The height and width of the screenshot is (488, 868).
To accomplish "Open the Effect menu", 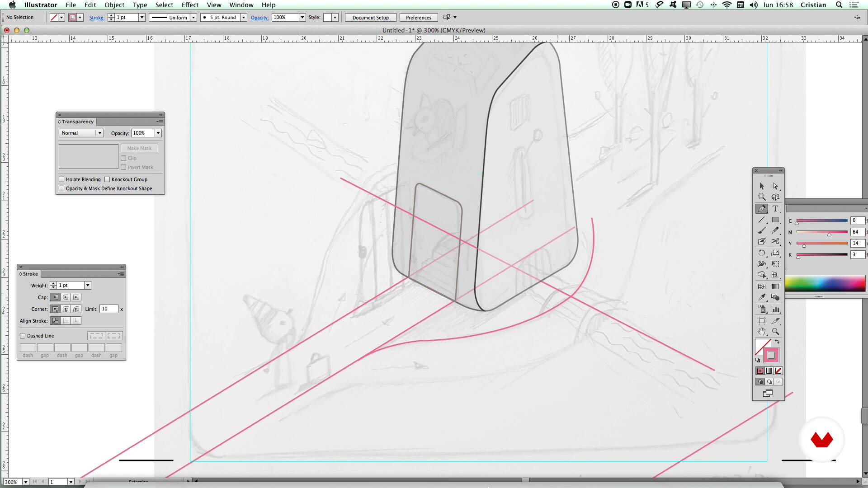I will (x=190, y=5).
